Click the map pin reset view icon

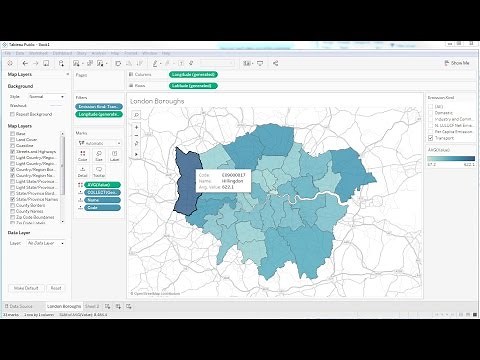pos(136,144)
